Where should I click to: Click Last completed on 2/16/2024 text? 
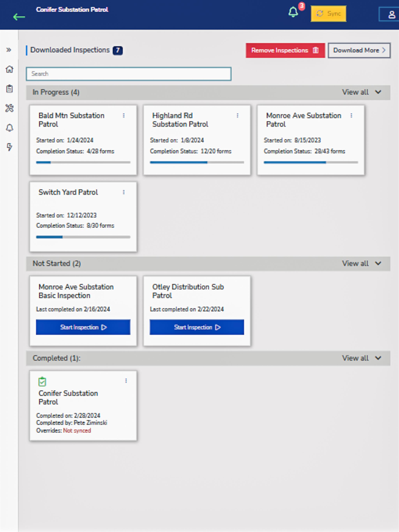73,309
